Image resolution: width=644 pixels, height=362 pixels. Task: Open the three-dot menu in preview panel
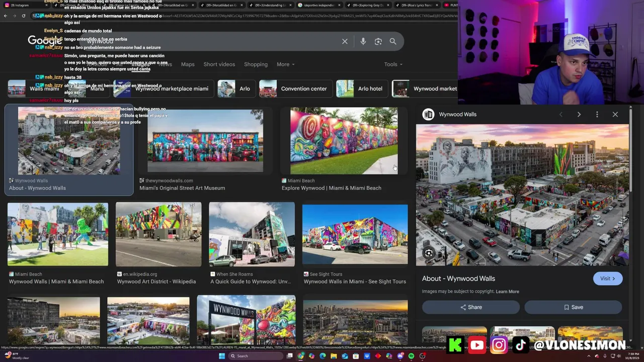pos(597,114)
